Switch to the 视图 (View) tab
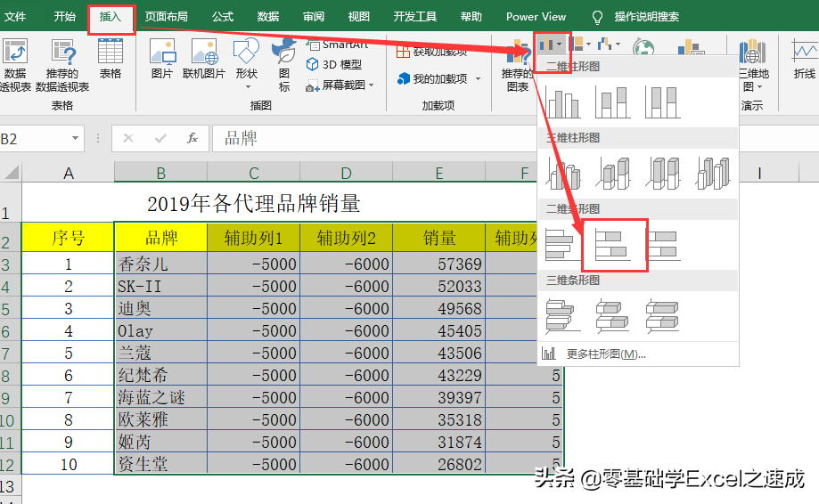 (x=359, y=17)
